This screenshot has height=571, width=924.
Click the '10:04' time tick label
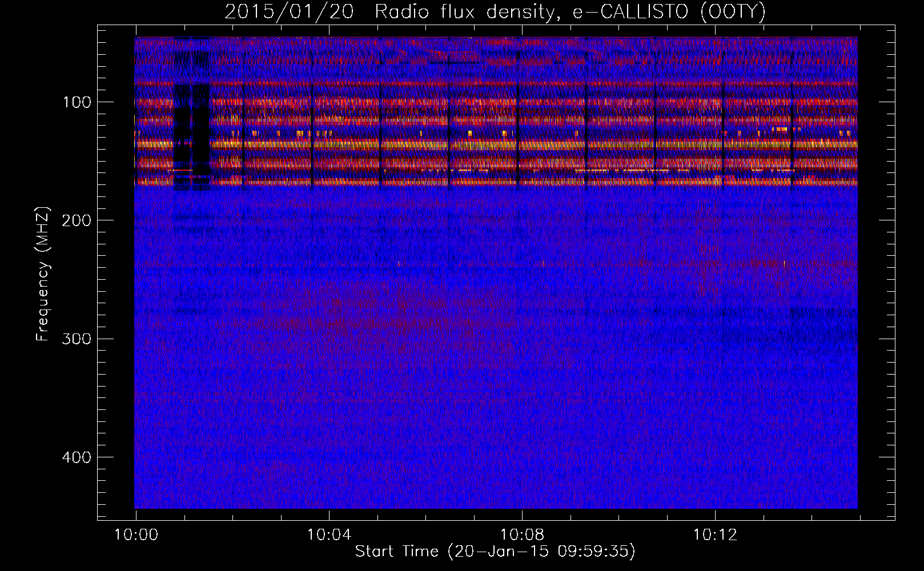[x=329, y=535]
